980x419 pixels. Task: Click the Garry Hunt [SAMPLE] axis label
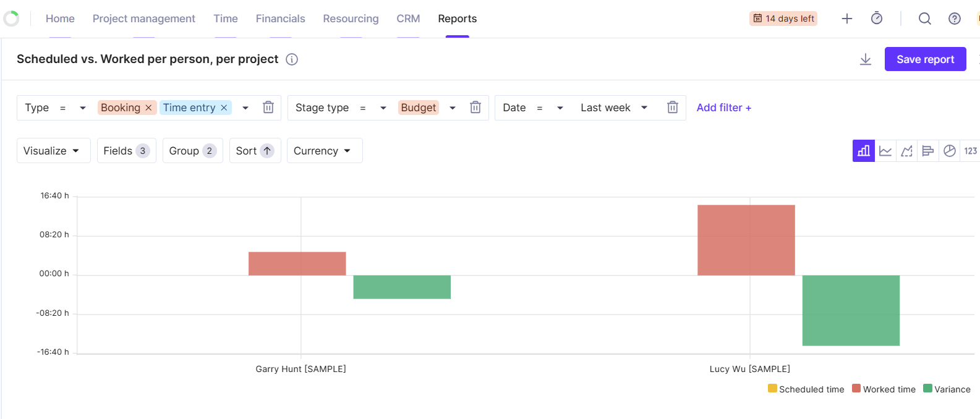click(300, 369)
